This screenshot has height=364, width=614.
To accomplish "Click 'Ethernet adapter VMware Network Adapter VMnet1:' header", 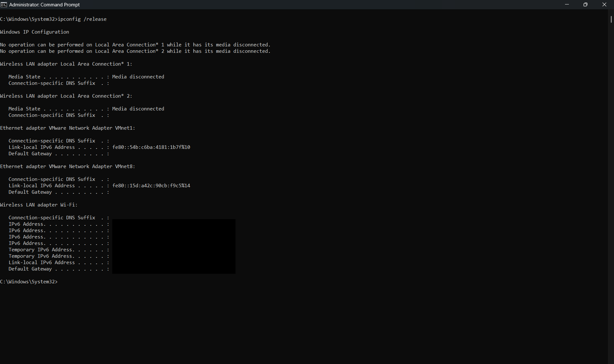I will pyautogui.click(x=68, y=128).
